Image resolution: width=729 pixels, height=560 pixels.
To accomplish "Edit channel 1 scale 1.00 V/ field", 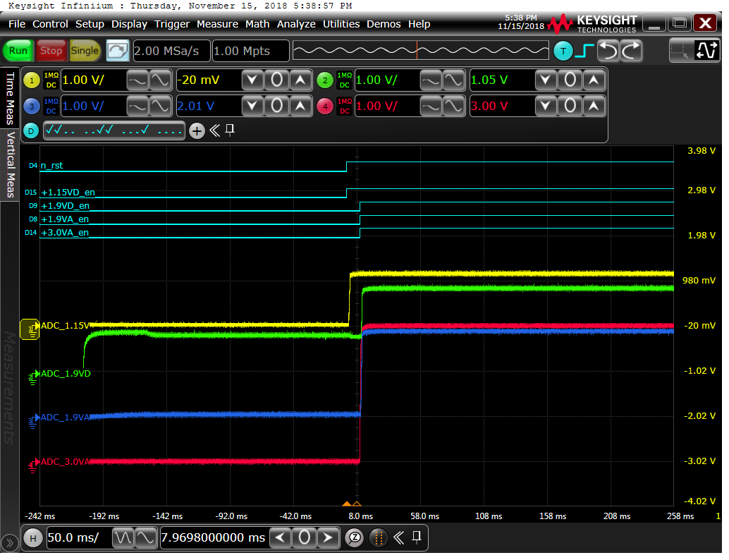I will point(93,80).
